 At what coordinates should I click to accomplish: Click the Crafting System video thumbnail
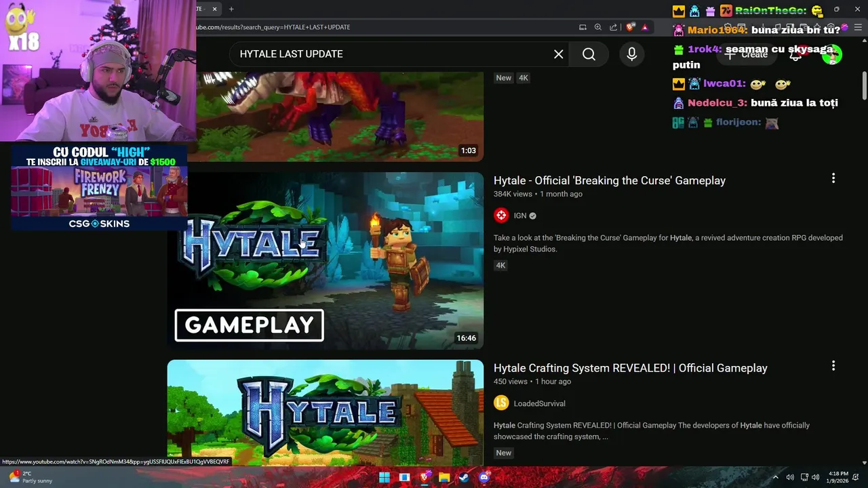click(325, 413)
